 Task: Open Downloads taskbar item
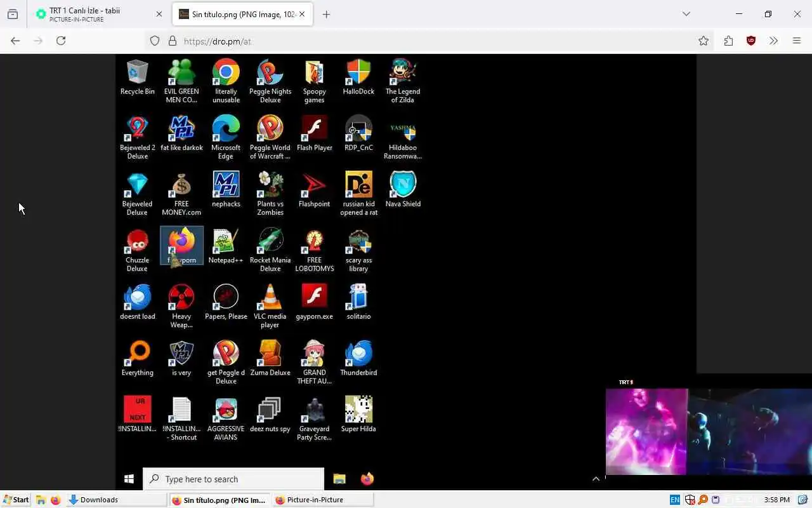[x=116, y=500]
